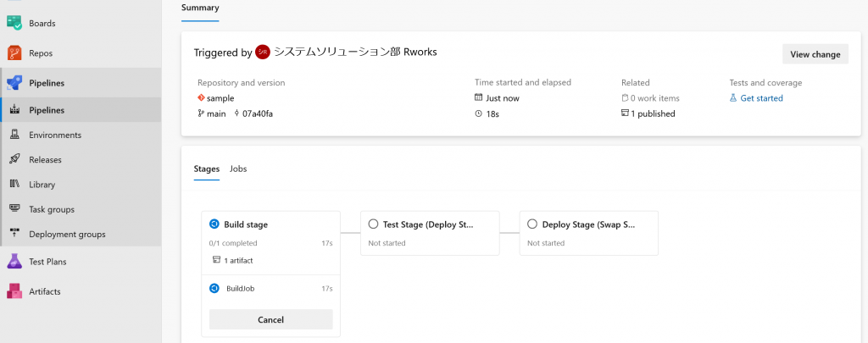Open the Summary tab
868x343 pixels.
tap(200, 8)
